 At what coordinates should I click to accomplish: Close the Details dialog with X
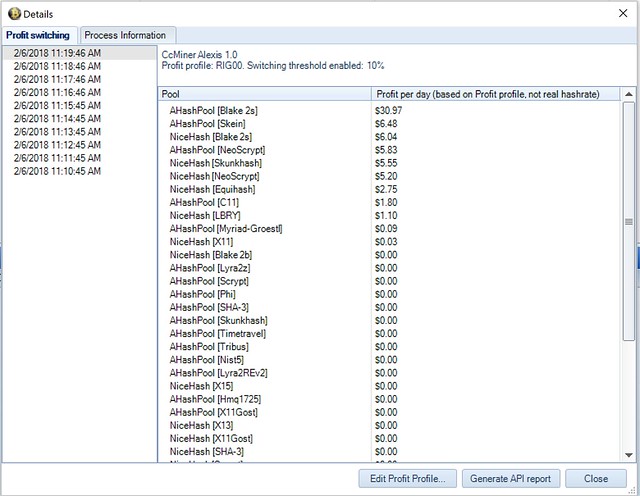click(623, 13)
